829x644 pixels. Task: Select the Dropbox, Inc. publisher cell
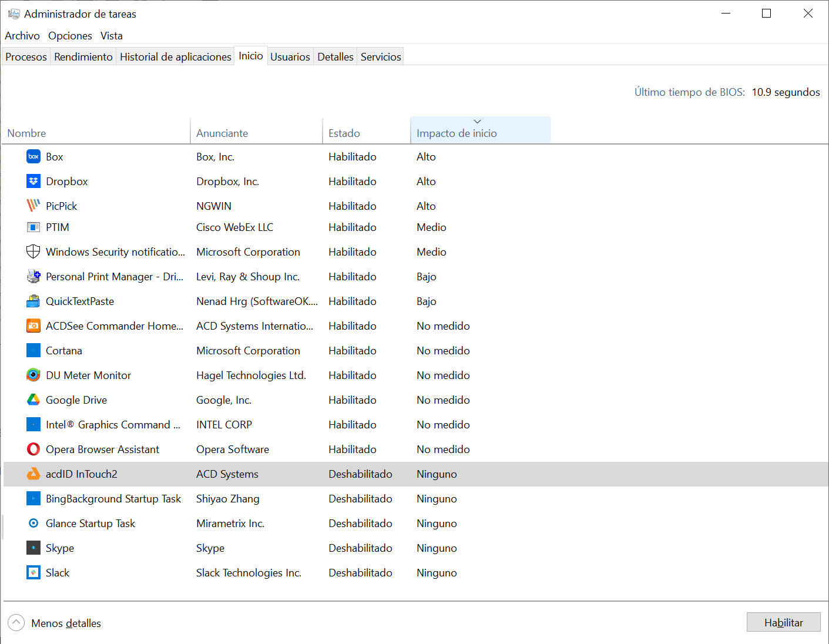227,182
